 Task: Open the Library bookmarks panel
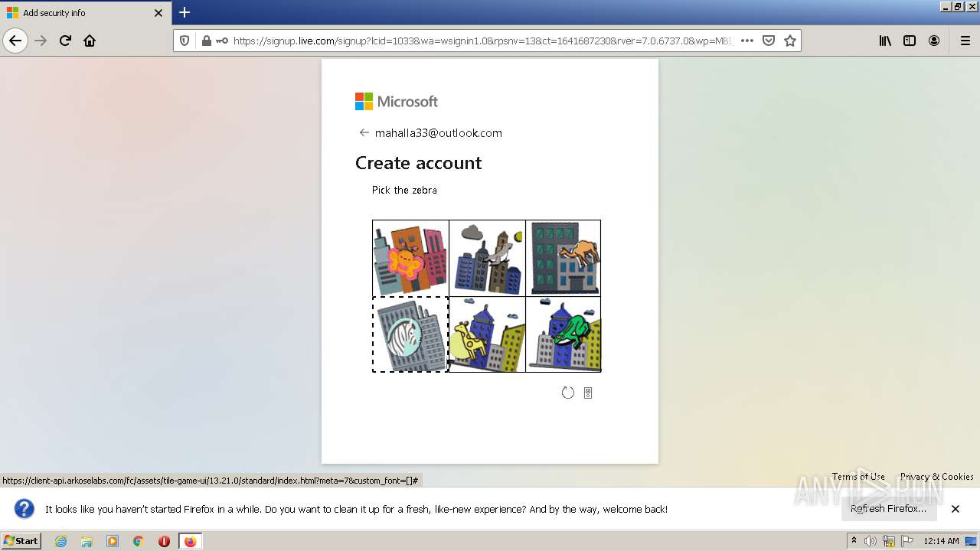885,41
